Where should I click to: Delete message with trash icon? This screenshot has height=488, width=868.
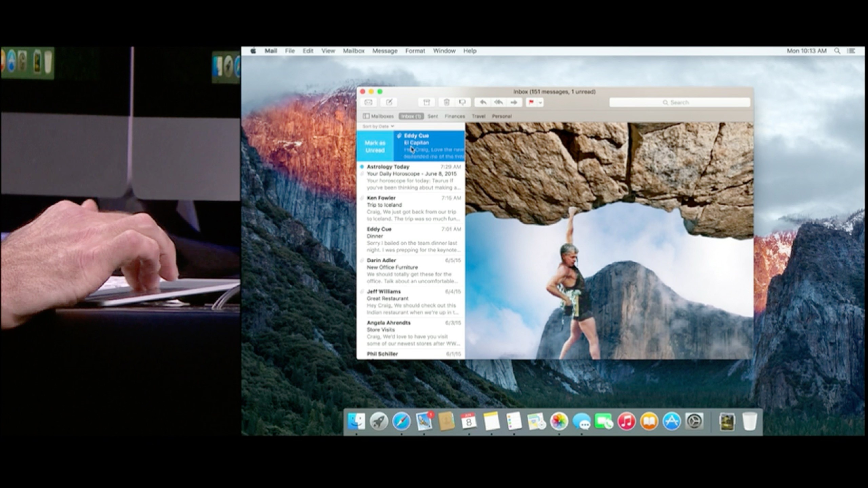(447, 102)
